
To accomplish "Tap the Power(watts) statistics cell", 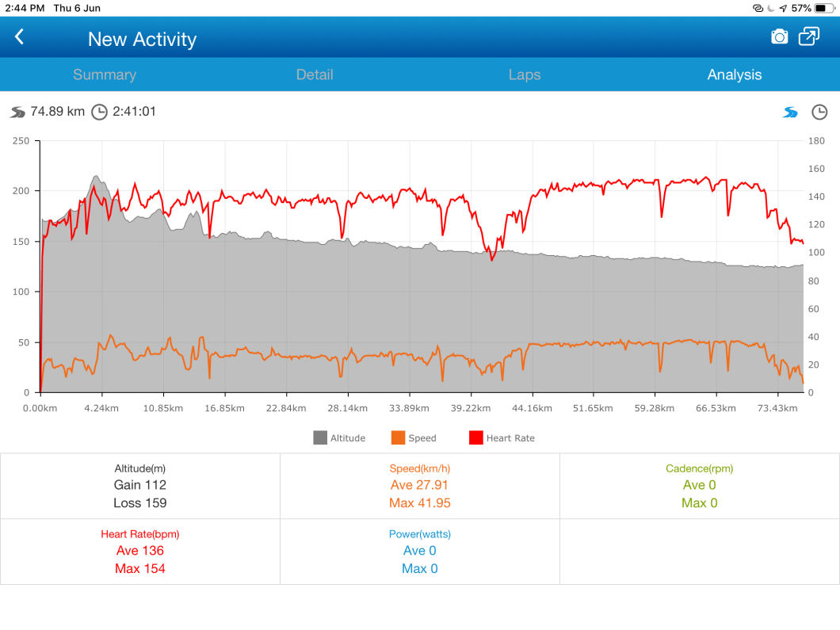I will click(x=420, y=552).
